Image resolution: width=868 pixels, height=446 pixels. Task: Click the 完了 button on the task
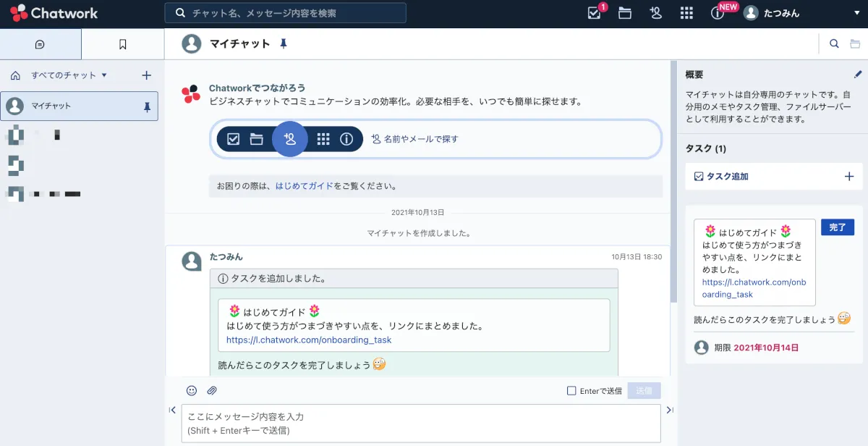[837, 227]
